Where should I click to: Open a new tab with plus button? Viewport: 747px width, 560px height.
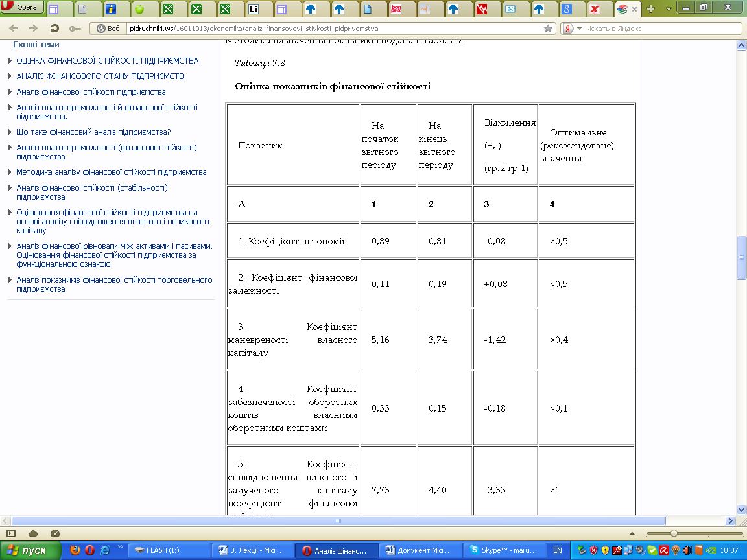coord(651,9)
